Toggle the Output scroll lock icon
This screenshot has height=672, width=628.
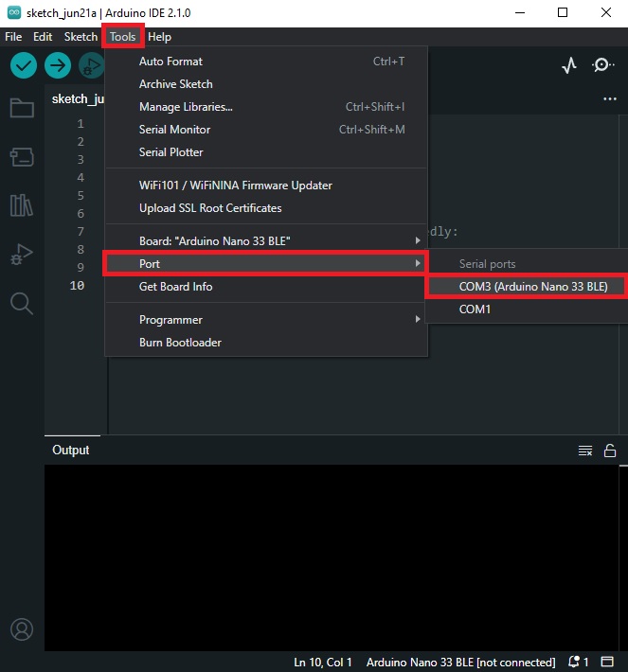610,451
